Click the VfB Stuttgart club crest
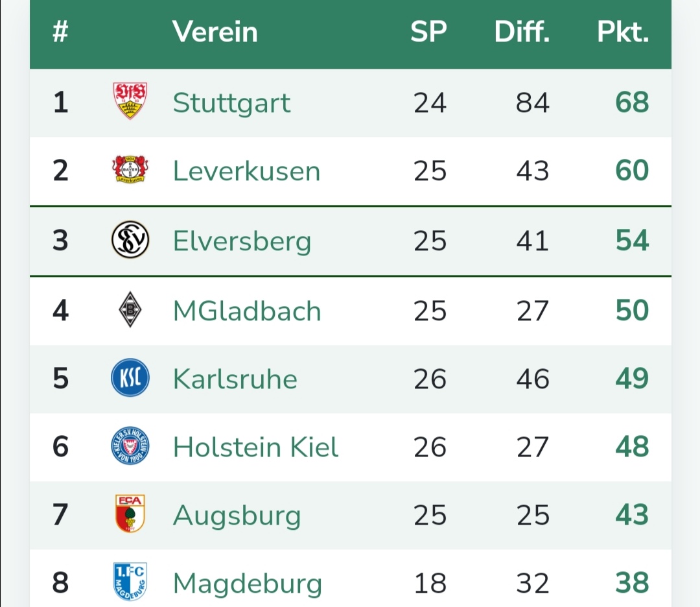700x607 pixels. (x=130, y=101)
